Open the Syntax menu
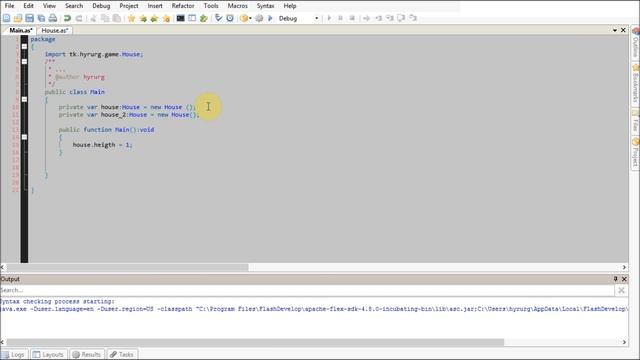 click(x=265, y=6)
